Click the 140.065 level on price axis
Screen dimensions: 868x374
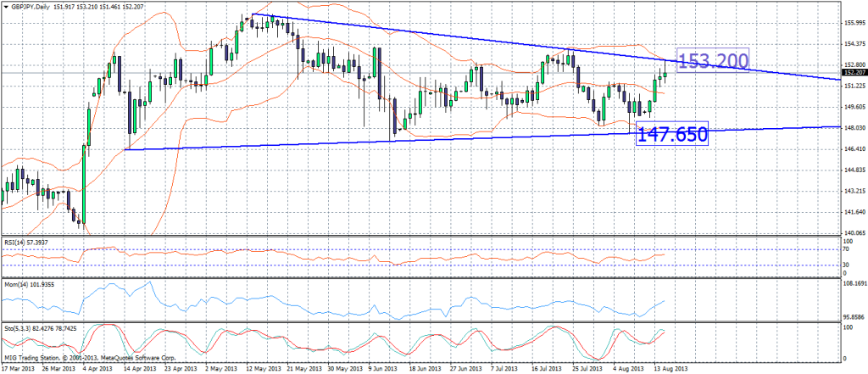point(854,232)
